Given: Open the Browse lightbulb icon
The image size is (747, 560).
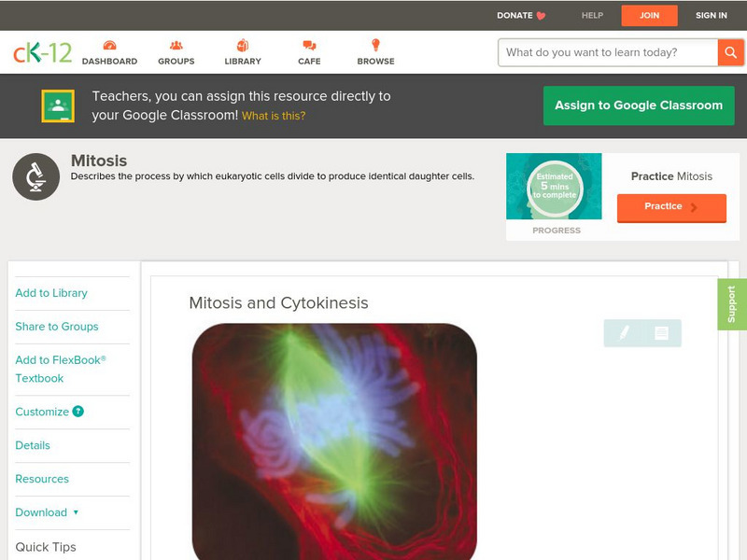Looking at the screenshot, I should (x=375, y=45).
